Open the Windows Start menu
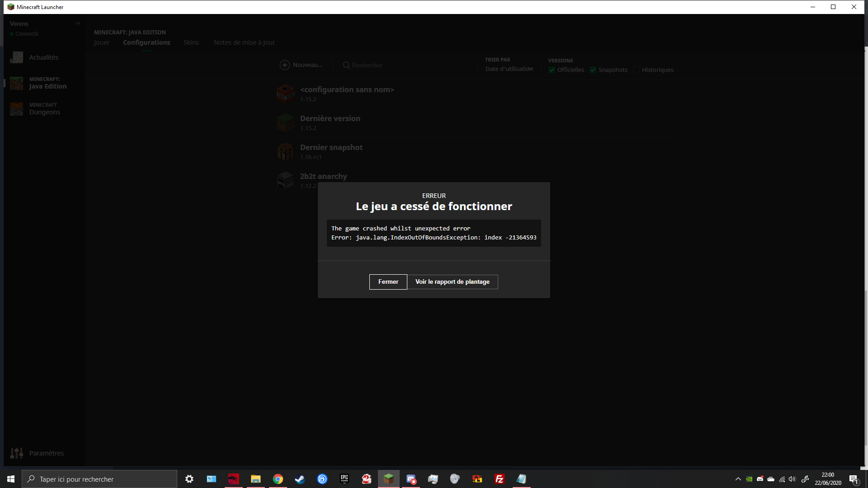The image size is (868, 488). (11, 479)
